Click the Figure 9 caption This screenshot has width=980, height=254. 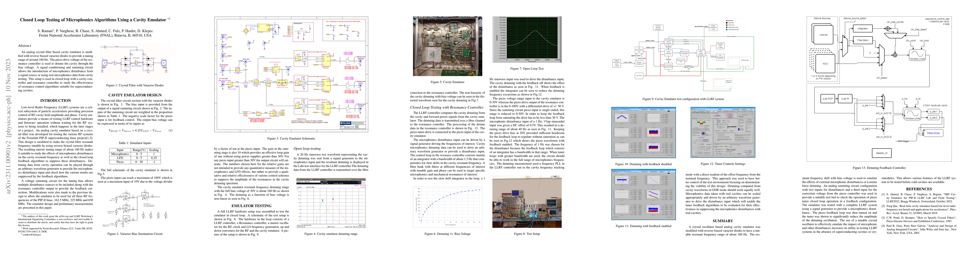683,99
